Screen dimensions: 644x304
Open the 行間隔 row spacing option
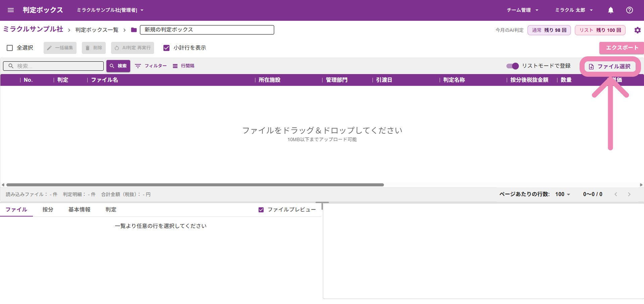pyautogui.click(x=184, y=66)
